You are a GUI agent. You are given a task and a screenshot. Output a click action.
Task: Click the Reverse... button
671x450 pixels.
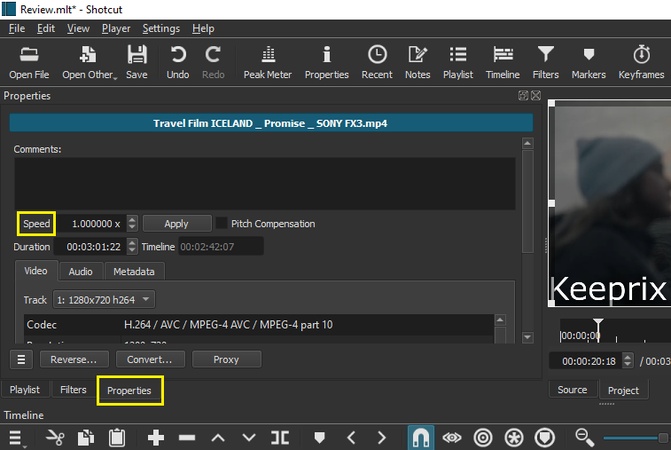coord(74,359)
